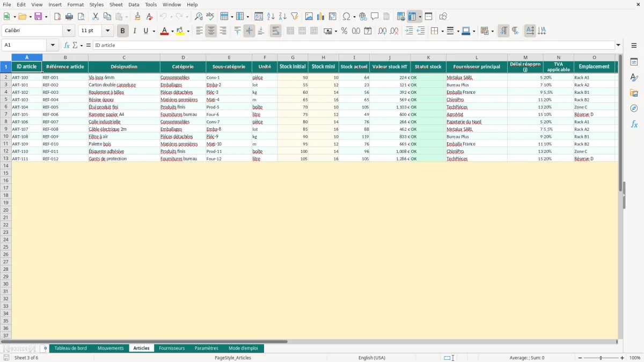Image resolution: width=644 pixels, height=362 pixels.
Task: Click the Insert Comment speech-bubble icon
Action: tap(375, 17)
